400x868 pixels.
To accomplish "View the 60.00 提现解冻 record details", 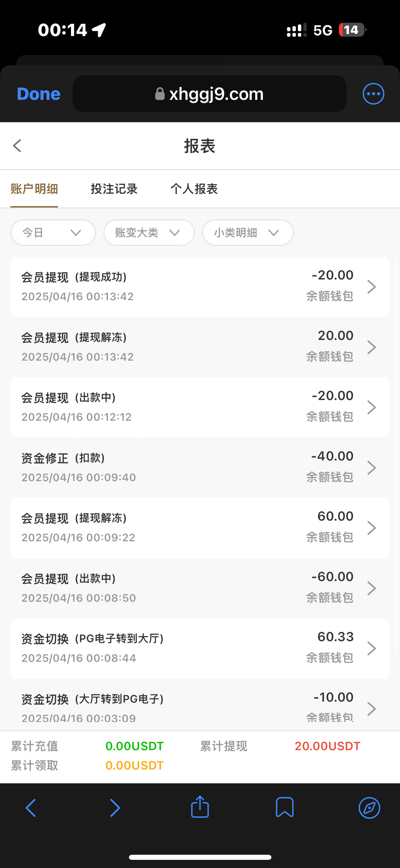I will point(199,528).
